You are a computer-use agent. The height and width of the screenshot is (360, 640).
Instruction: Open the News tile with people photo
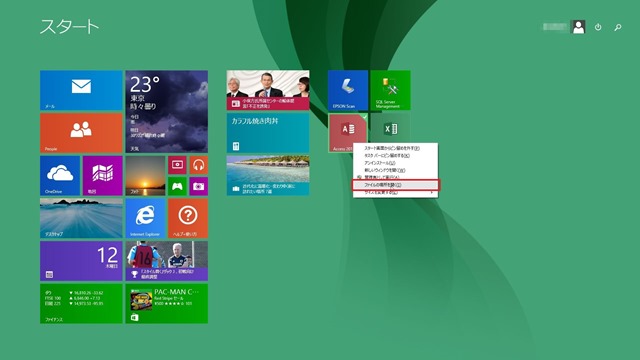[x=268, y=90]
